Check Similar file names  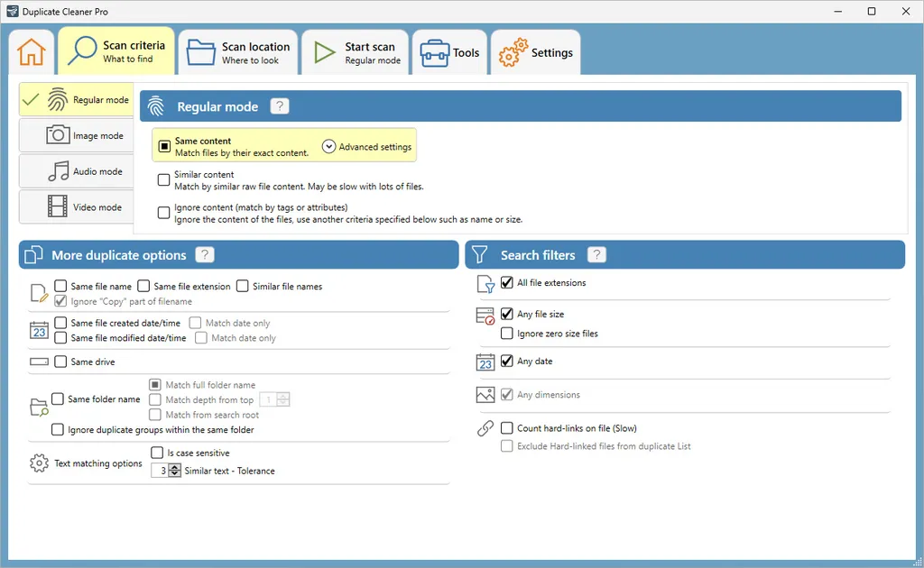(242, 286)
